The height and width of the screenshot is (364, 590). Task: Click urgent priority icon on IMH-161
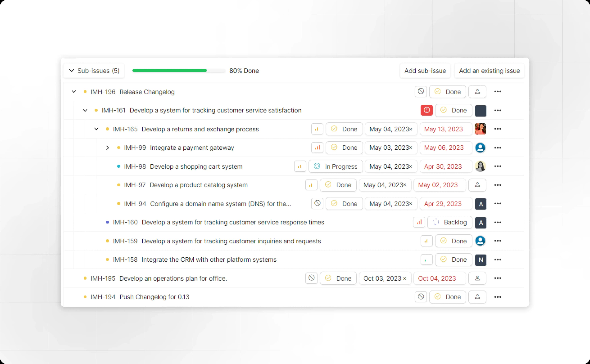tap(427, 110)
